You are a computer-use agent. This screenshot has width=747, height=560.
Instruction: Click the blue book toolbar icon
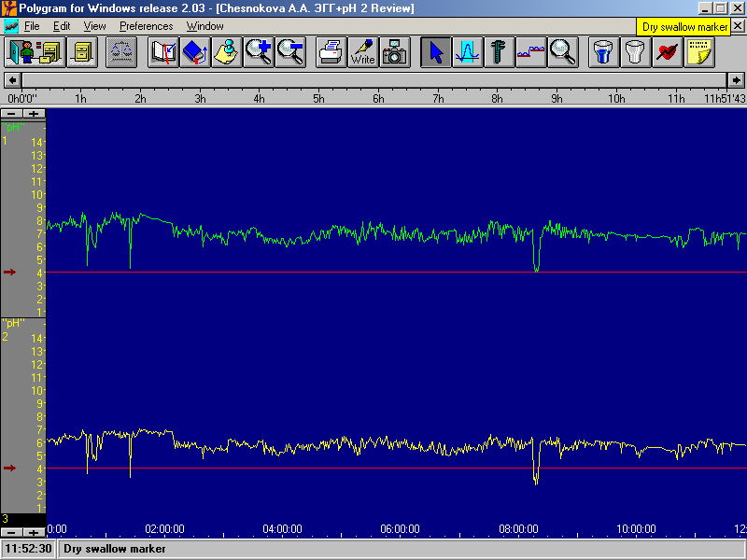pos(195,52)
